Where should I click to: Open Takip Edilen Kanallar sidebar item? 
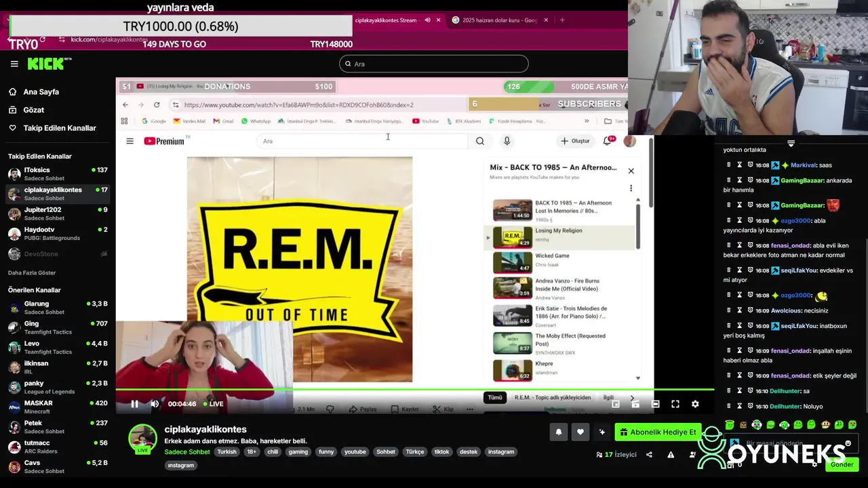click(x=60, y=128)
